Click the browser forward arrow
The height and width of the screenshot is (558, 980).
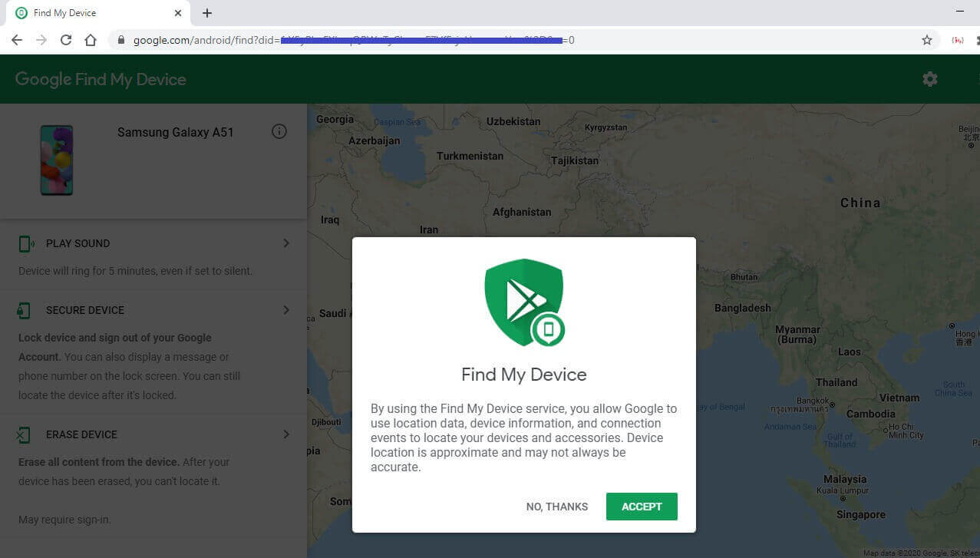(41, 40)
